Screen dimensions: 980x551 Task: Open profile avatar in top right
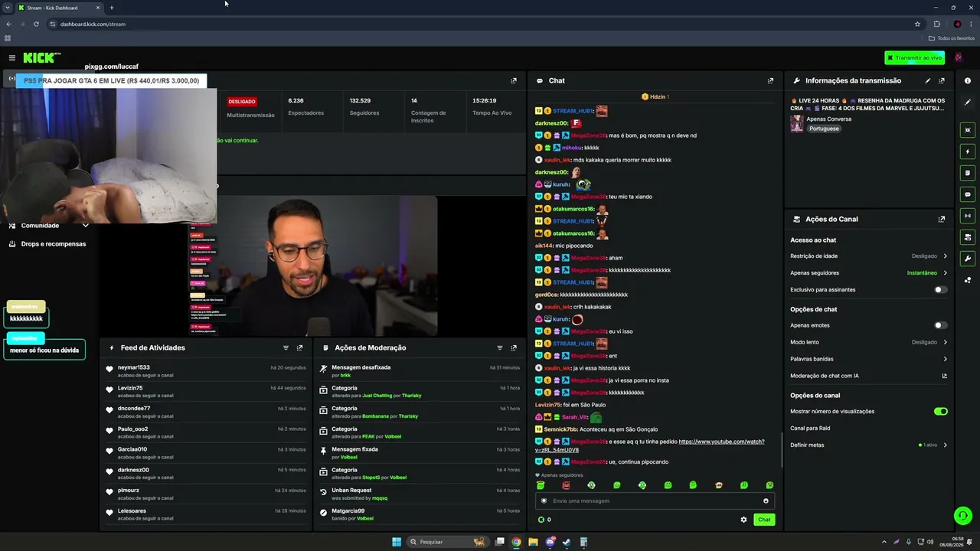958,57
